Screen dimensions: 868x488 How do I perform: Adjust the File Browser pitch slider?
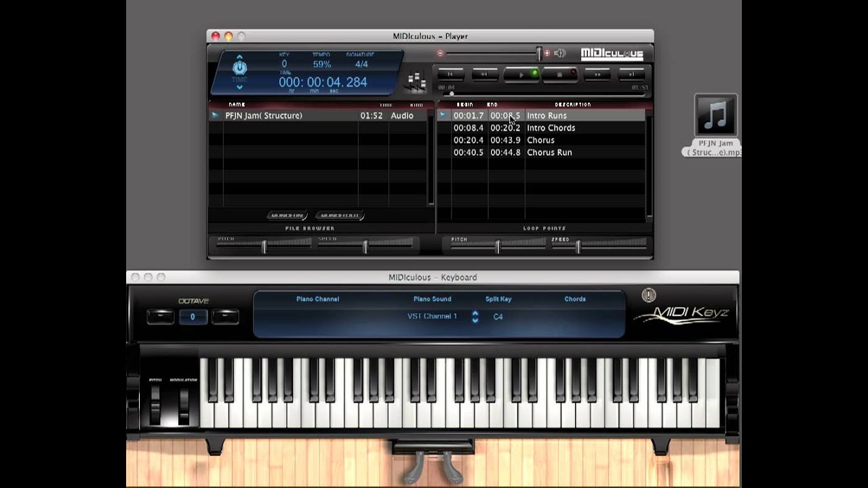tap(264, 245)
